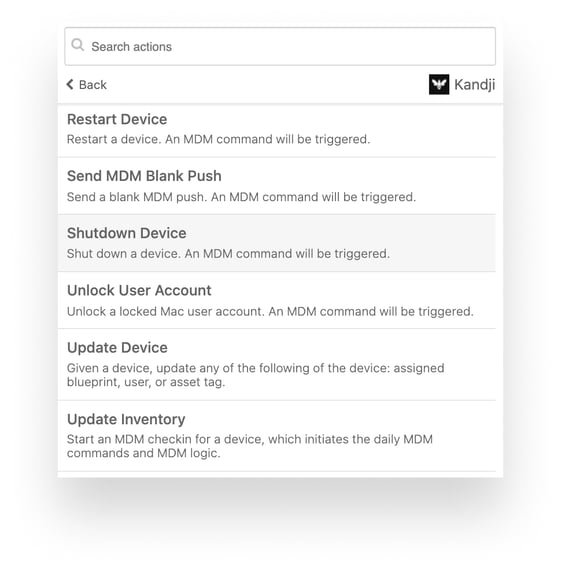Click the assigned blueprint, user, asset tag description

[x=255, y=375]
